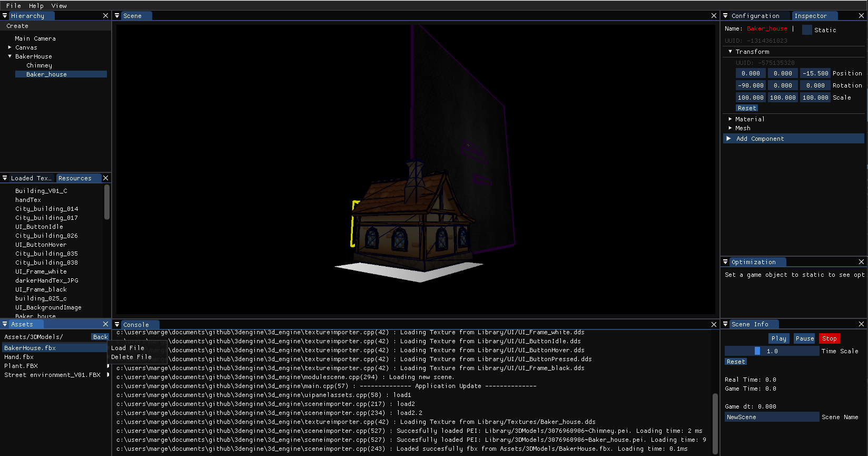Choose Delete File from context menu
The width and height of the screenshot is (868, 456).
click(x=131, y=357)
